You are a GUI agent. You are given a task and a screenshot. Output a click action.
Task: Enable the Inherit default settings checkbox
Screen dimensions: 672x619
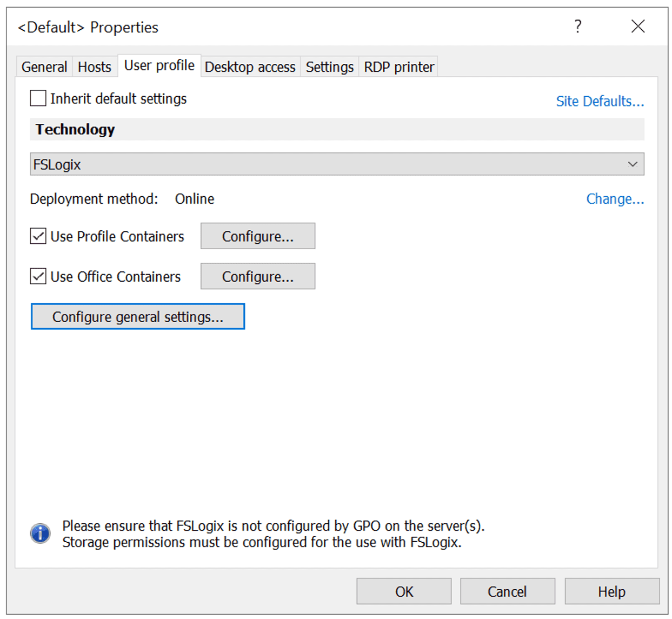click(37, 98)
